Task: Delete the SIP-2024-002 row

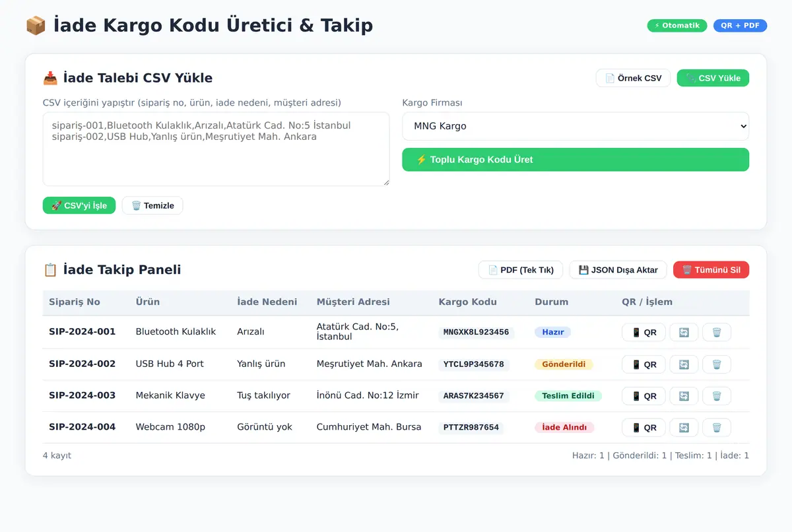Action: pos(717,364)
